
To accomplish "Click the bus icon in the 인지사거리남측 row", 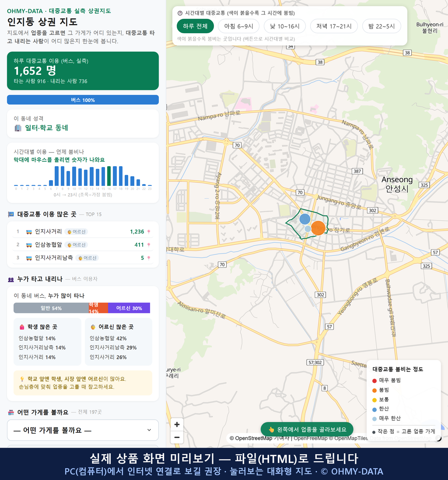I will tap(29, 258).
